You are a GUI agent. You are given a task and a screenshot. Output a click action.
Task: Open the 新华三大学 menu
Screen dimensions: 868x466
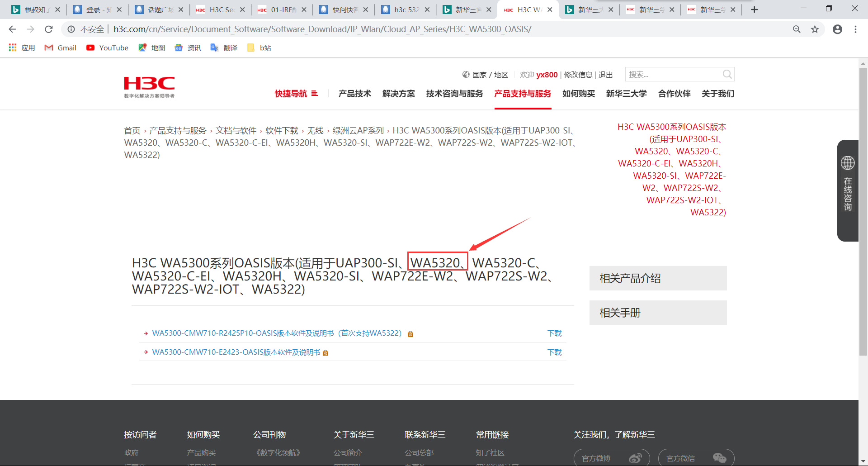(627, 94)
